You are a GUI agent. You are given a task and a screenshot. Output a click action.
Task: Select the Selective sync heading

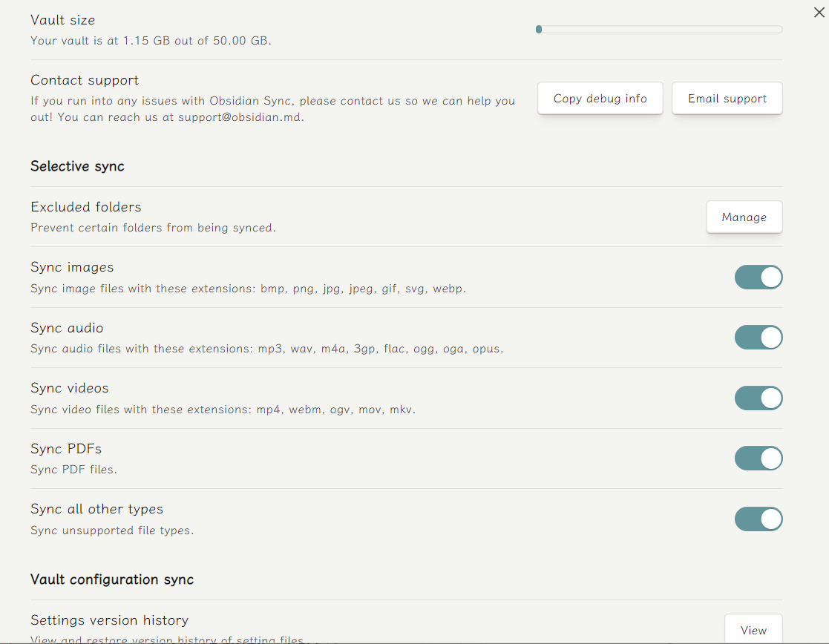[77, 166]
